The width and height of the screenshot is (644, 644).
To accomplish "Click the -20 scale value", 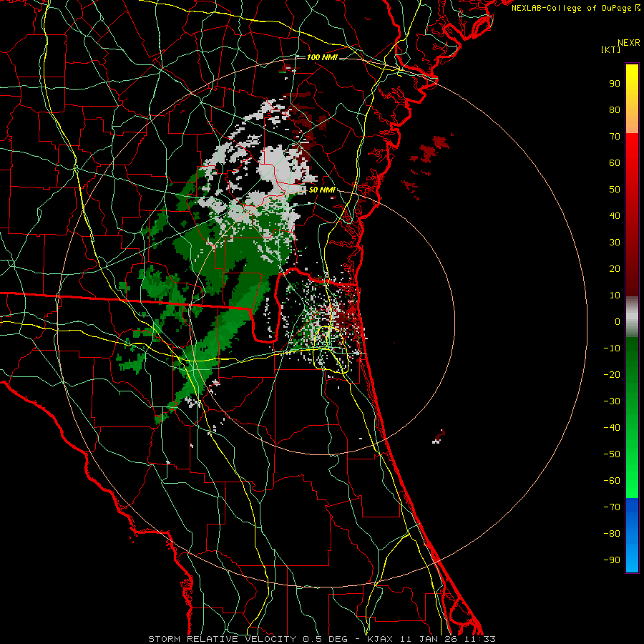I will click(x=612, y=374).
